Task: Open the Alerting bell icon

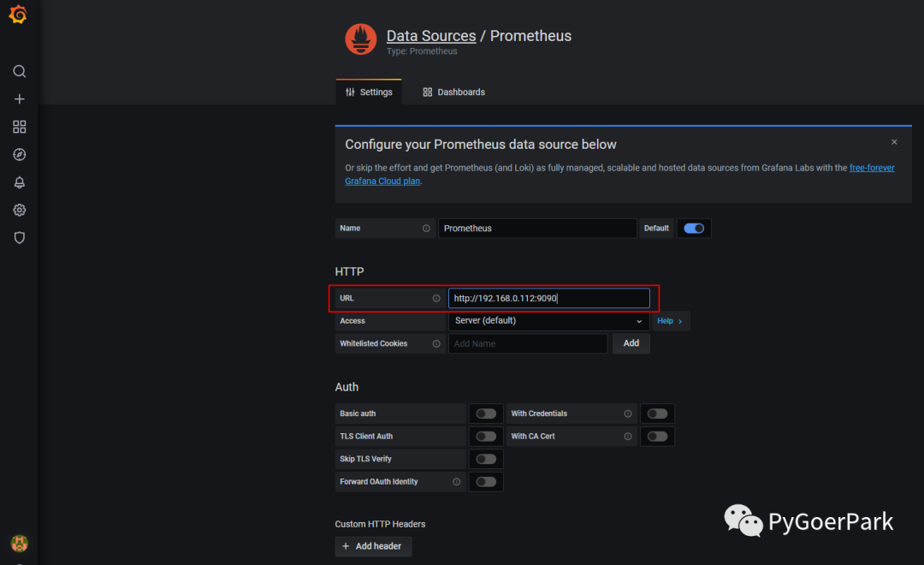Action: pyautogui.click(x=20, y=182)
